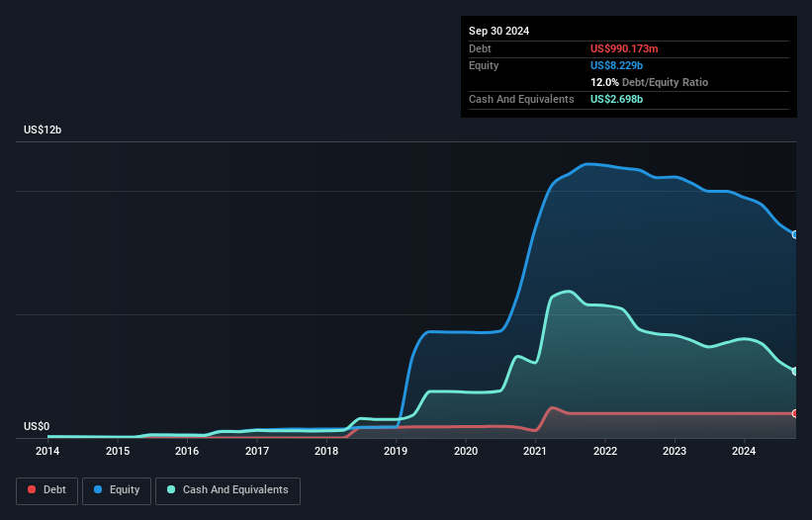Click the 2014 x-axis label
The image size is (812, 520).
pos(47,451)
